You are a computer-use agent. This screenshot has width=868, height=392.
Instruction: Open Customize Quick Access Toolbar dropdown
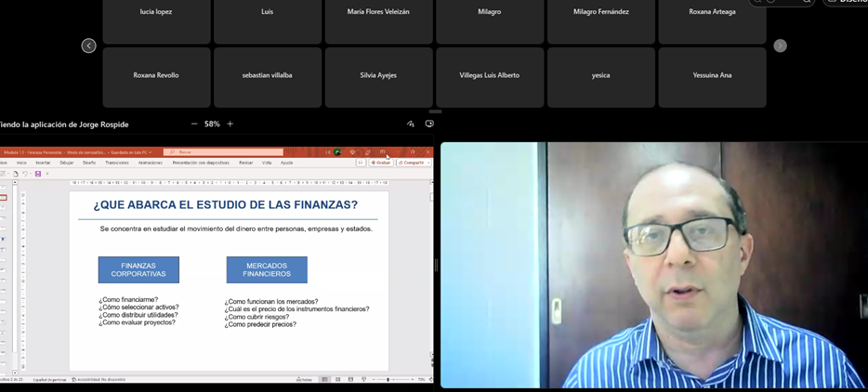[x=47, y=174]
